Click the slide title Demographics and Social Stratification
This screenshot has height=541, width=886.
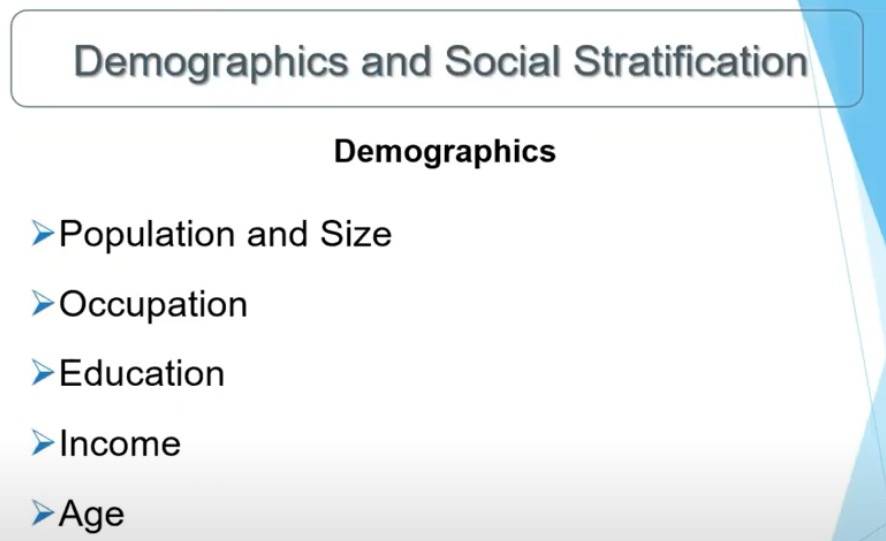pos(441,62)
